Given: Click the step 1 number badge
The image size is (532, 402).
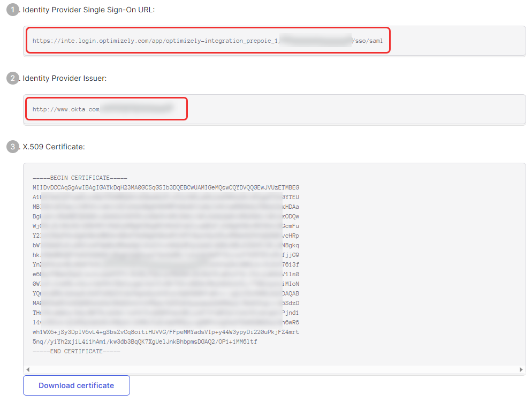Looking at the screenshot, I should point(13,10).
